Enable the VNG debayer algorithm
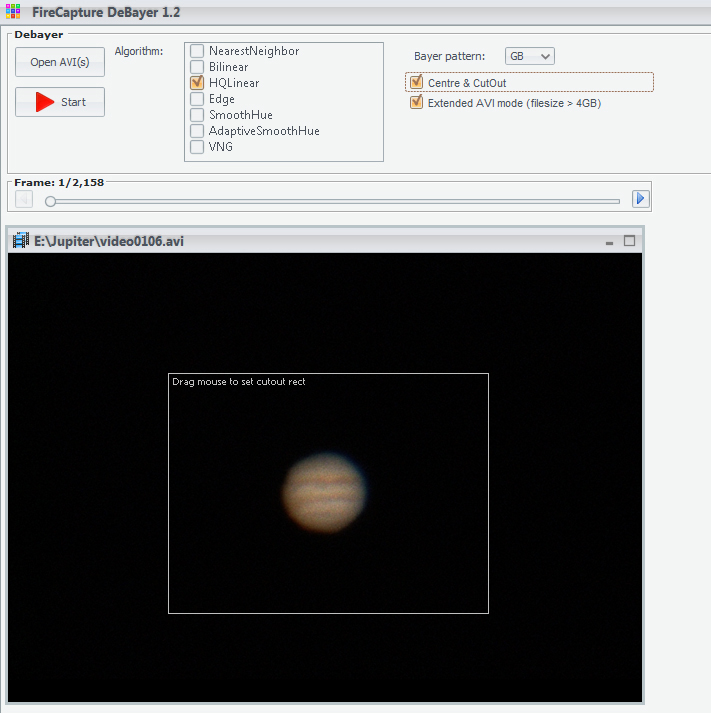The width and height of the screenshot is (711, 713). pyautogui.click(x=197, y=147)
